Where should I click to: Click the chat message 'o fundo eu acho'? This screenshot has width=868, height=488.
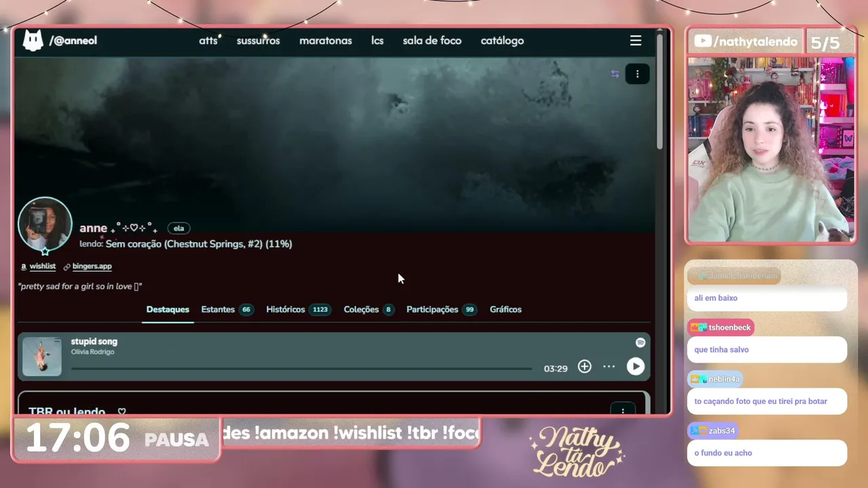coord(723,453)
